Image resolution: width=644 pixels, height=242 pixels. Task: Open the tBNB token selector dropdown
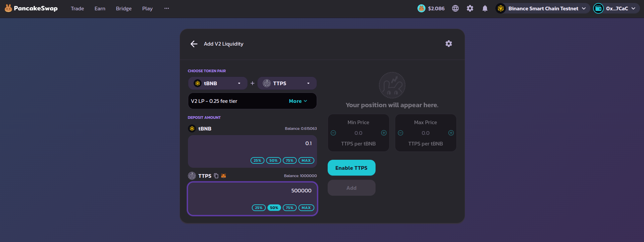pyautogui.click(x=218, y=83)
